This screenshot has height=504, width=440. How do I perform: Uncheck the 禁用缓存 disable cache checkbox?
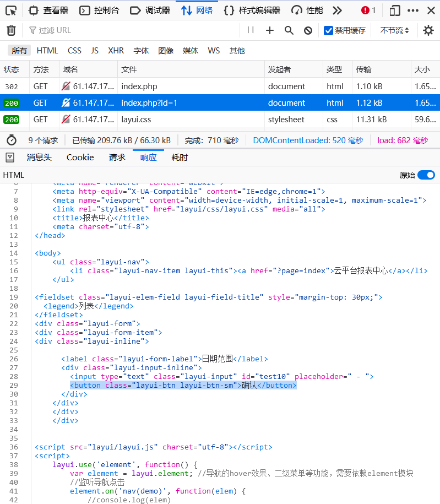coord(328,30)
